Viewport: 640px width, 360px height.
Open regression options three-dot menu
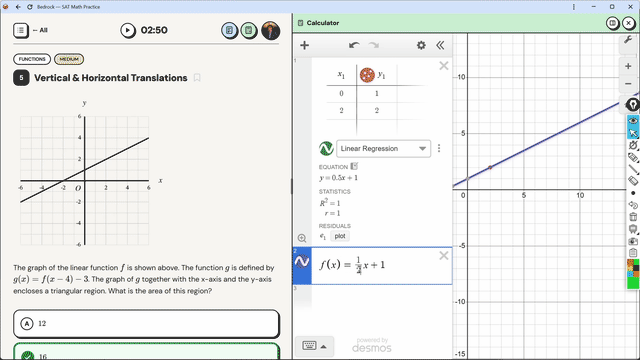pos(439,148)
